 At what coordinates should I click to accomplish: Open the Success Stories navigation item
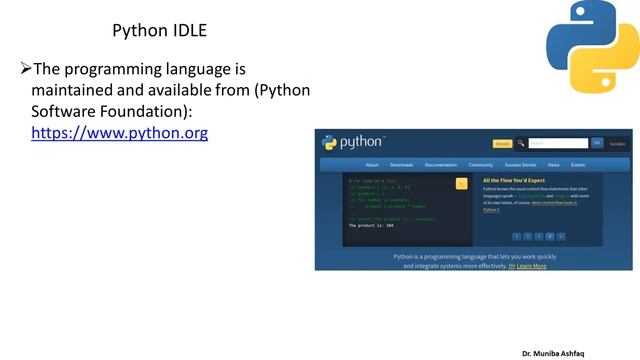[520, 165]
